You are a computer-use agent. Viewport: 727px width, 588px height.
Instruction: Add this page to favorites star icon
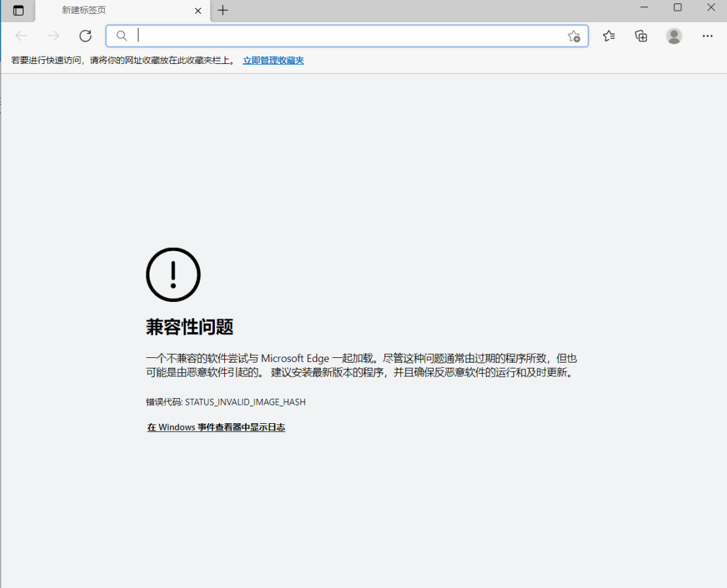click(574, 36)
